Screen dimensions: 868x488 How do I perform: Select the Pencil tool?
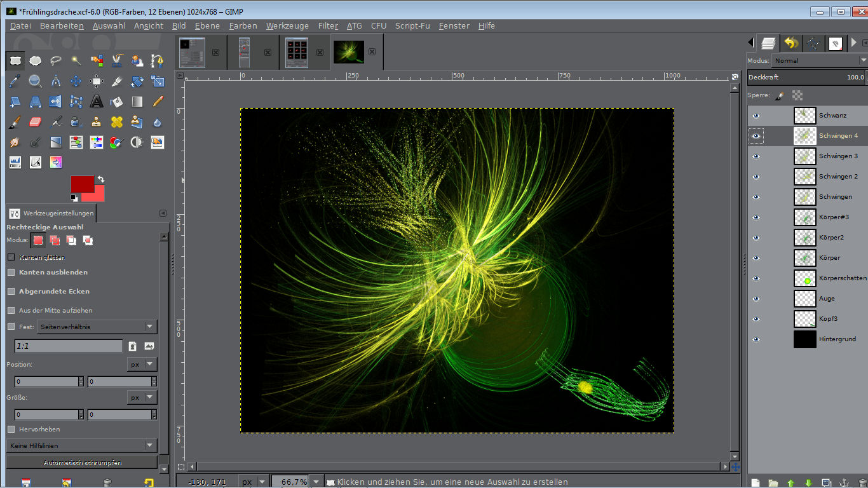pos(158,102)
